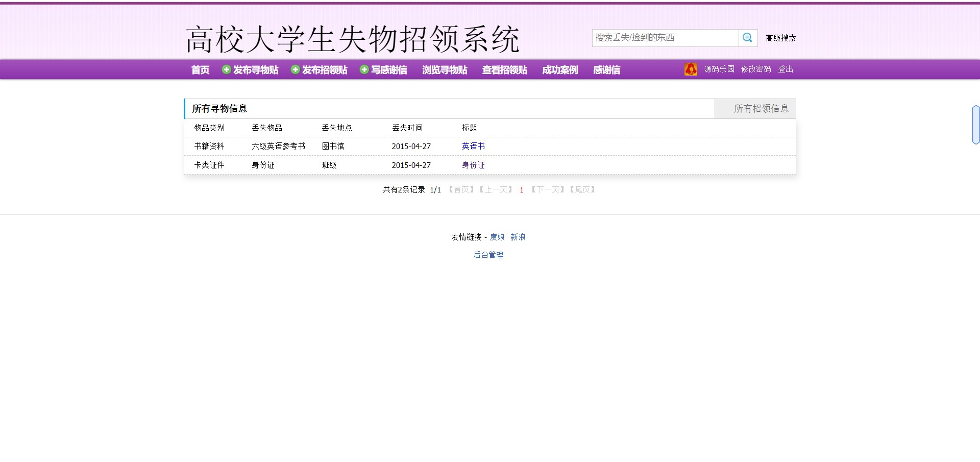Open the 高级搜索 advanced search link
The height and width of the screenshot is (462, 980).
click(x=780, y=38)
